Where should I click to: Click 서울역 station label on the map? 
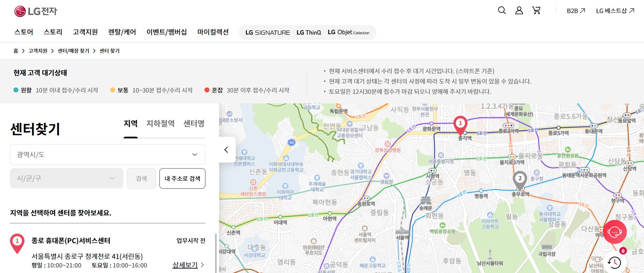pyautogui.click(x=403, y=237)
